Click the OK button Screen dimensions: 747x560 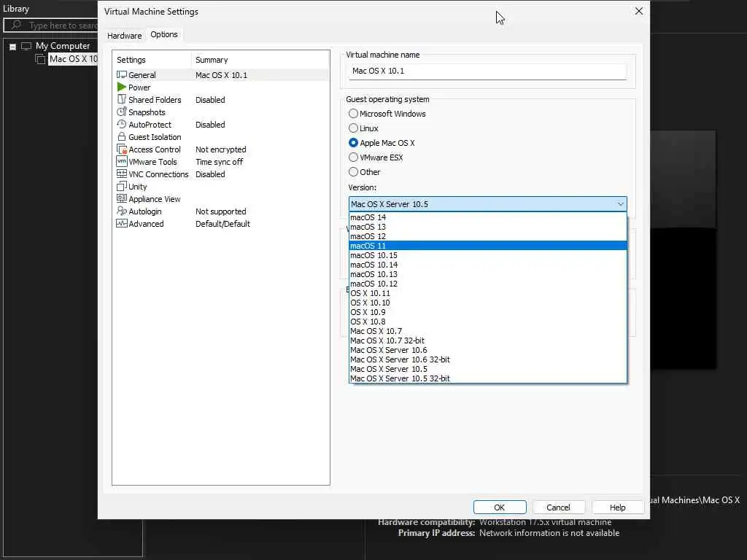[499, 507]
